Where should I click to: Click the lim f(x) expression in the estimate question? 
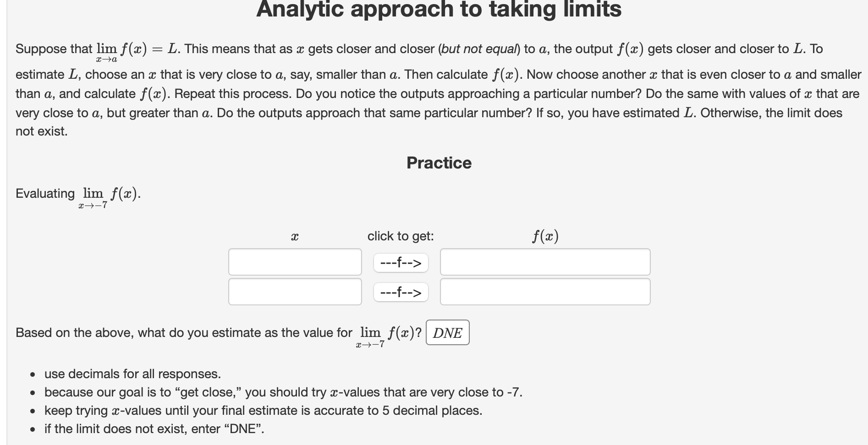coord(387,333)
